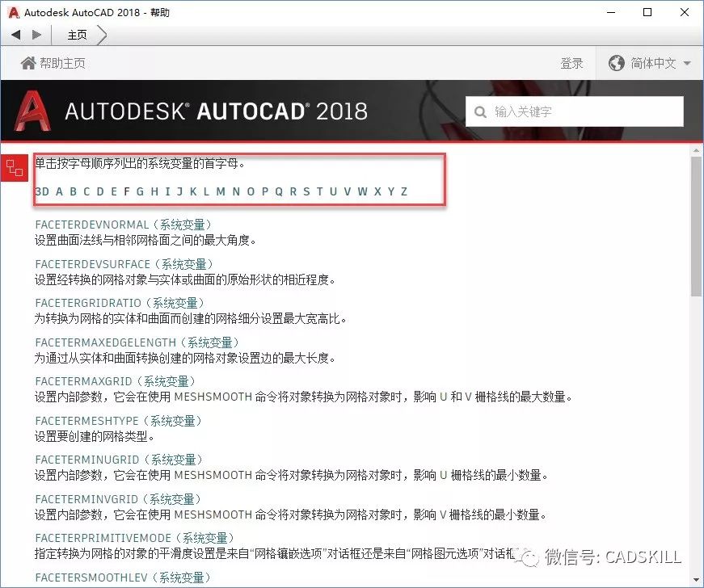The width and height of the screenshot is (704, 588).
Task: Open FACETERDEVNORMAL system variable link
Action: tap(123, 225)
